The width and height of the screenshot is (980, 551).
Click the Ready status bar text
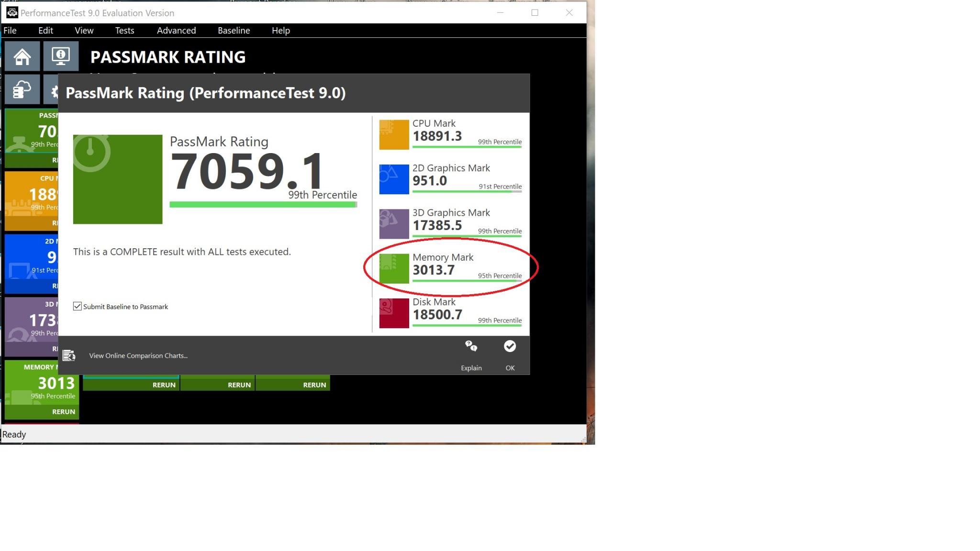click(x=14, y=434)
